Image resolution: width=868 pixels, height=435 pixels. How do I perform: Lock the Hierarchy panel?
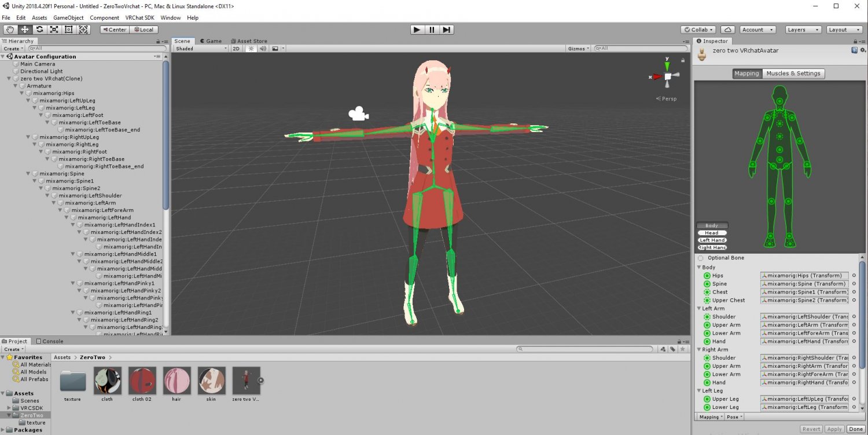point(158,41)
